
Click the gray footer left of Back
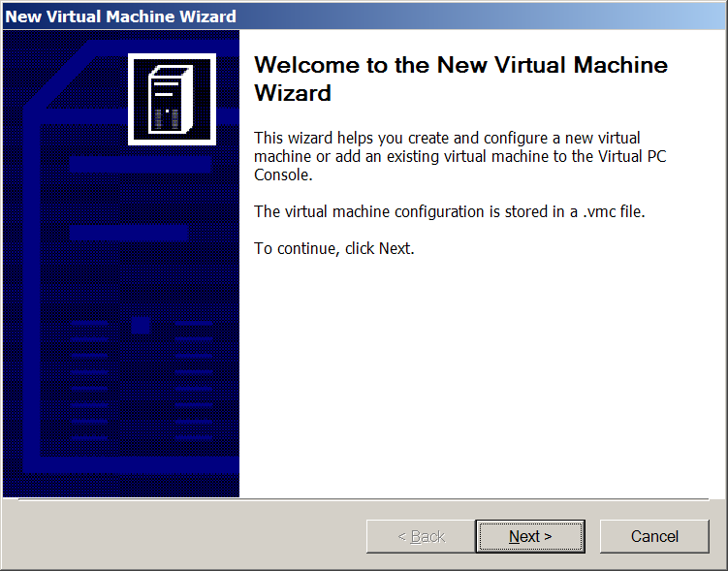click(x=184, y=536)
